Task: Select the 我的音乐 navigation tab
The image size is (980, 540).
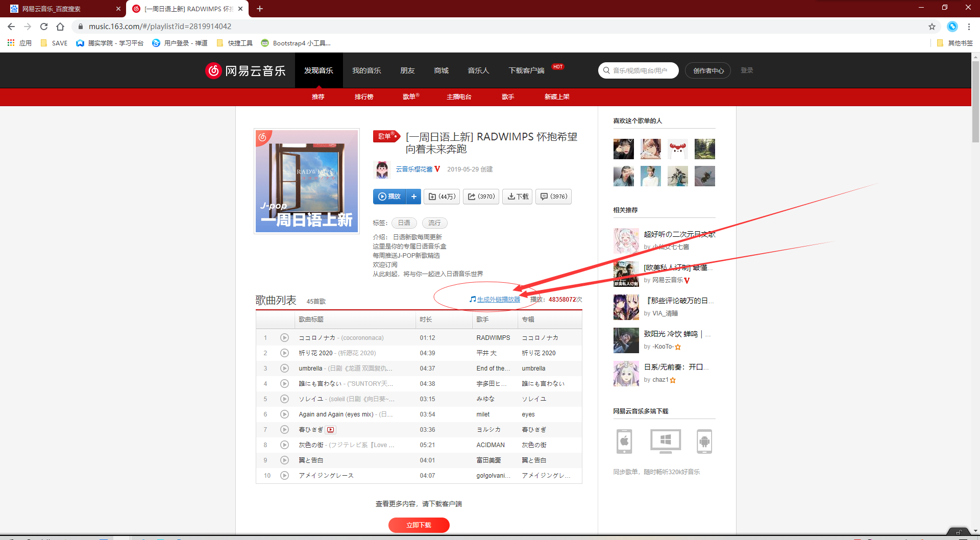Action: tap(366, 70)
